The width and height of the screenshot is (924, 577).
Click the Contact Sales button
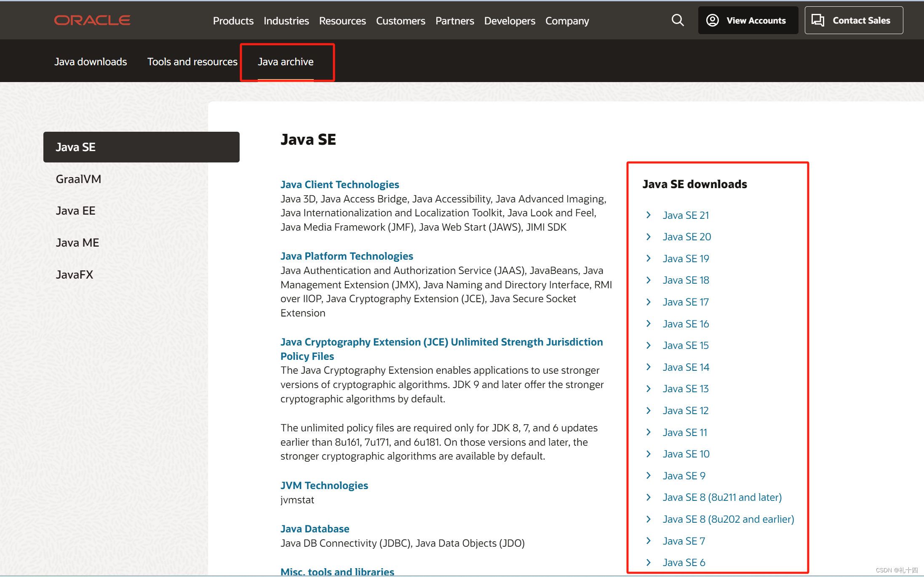click(x=854, y=20)
